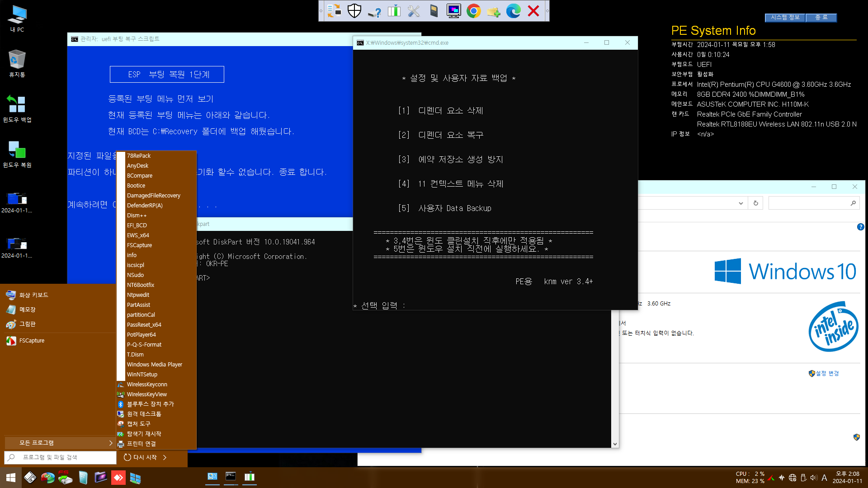
Task: Open the 내 PC desktop icon
Action: click(17, 19)
